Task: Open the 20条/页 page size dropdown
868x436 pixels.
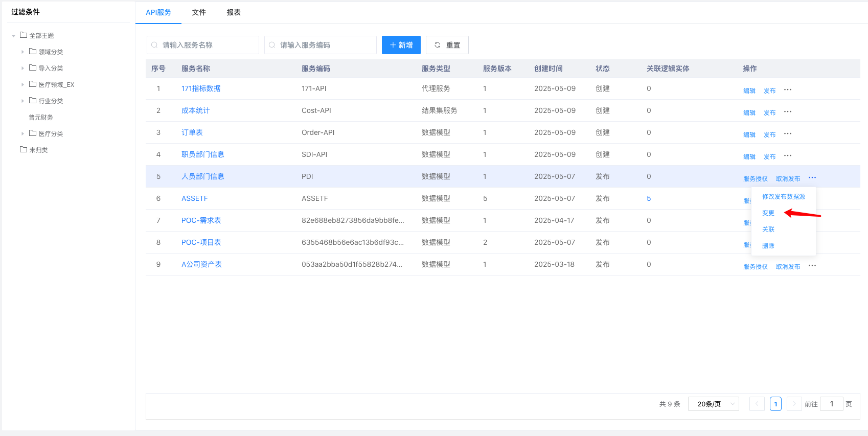Action: point(713,404)
